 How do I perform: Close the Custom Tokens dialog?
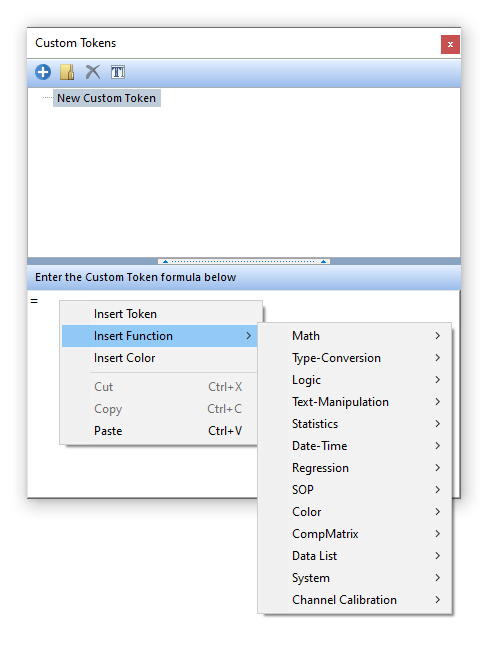coord(450,44)
